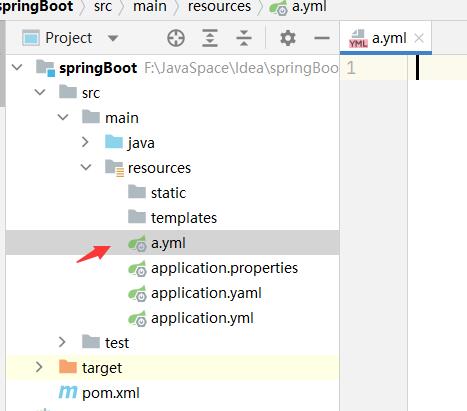The image size is (467, 411).
Task: Click the Expand All toolbar icon
Action: (x=210, y=38)
